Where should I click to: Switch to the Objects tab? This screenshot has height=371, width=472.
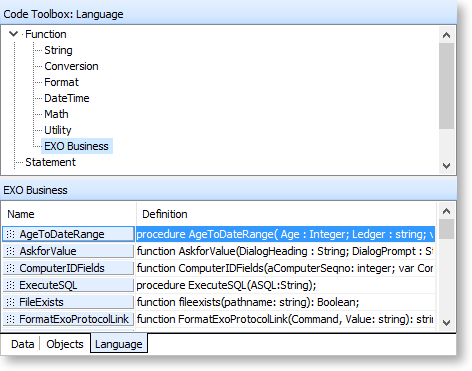coord(65,344)
